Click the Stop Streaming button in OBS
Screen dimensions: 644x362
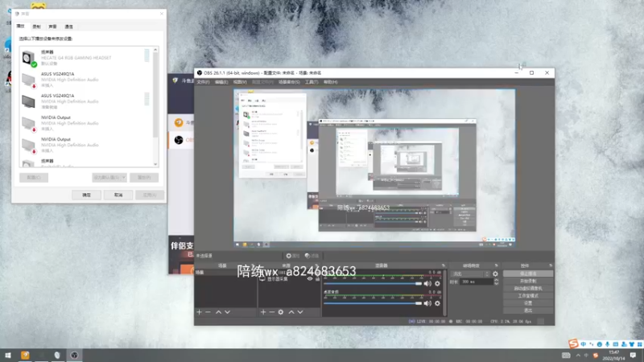528,274
